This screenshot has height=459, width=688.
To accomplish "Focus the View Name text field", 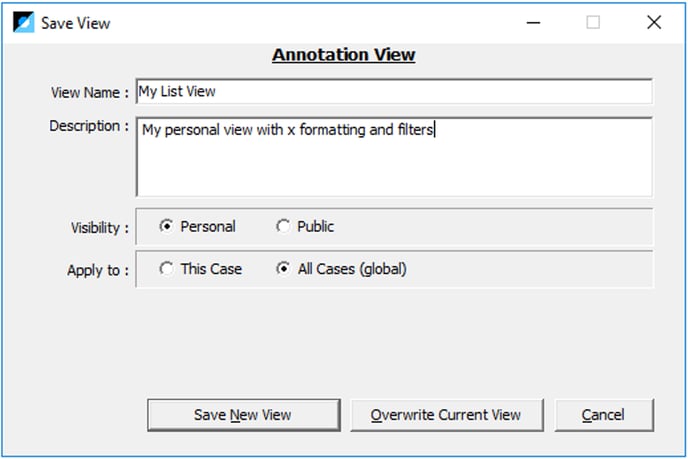I will pos(394,92).
